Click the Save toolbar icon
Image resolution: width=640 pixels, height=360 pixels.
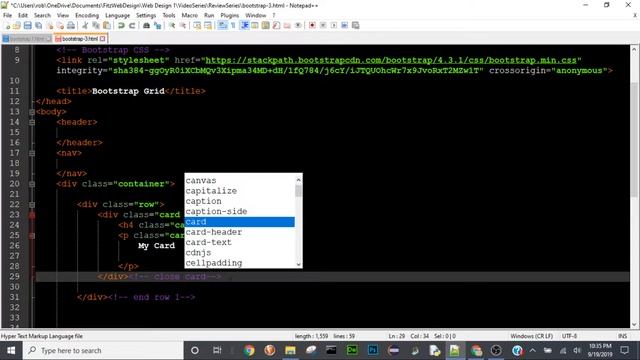pos(28,25)
